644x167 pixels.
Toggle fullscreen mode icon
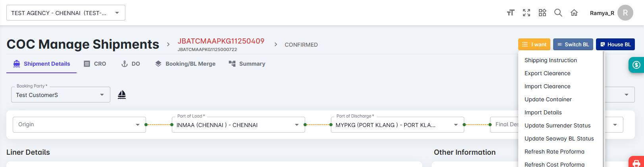527,13
